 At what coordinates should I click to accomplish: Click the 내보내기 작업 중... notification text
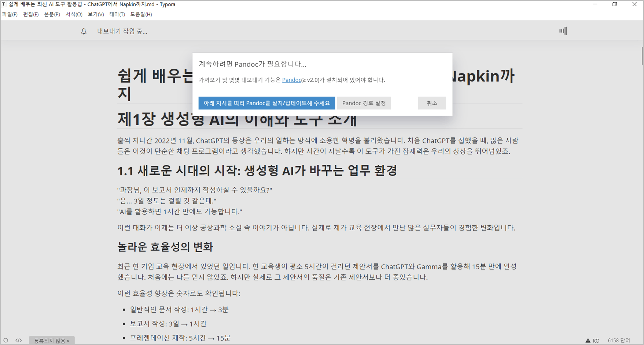(122, 31)
